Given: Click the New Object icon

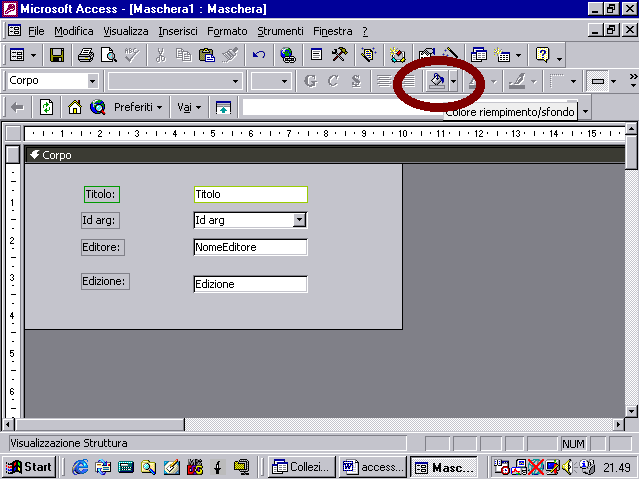Looking at the screenshot, I should (502, 55).
